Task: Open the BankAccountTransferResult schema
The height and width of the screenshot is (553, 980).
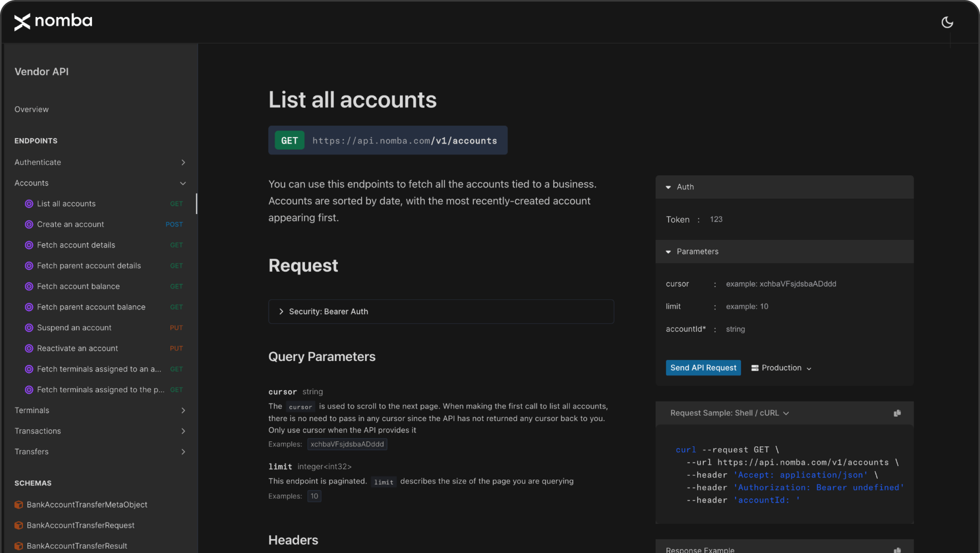Action: 77,546
